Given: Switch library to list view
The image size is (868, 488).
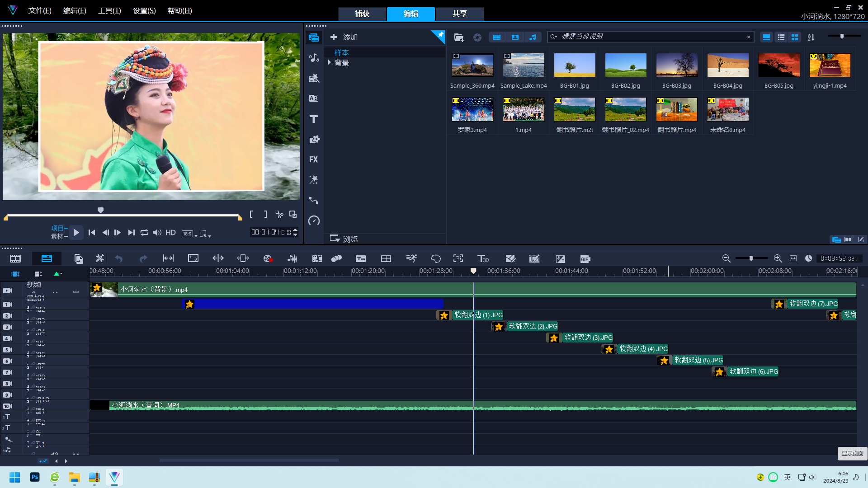Looking at the screenshot, I should 781,38.
